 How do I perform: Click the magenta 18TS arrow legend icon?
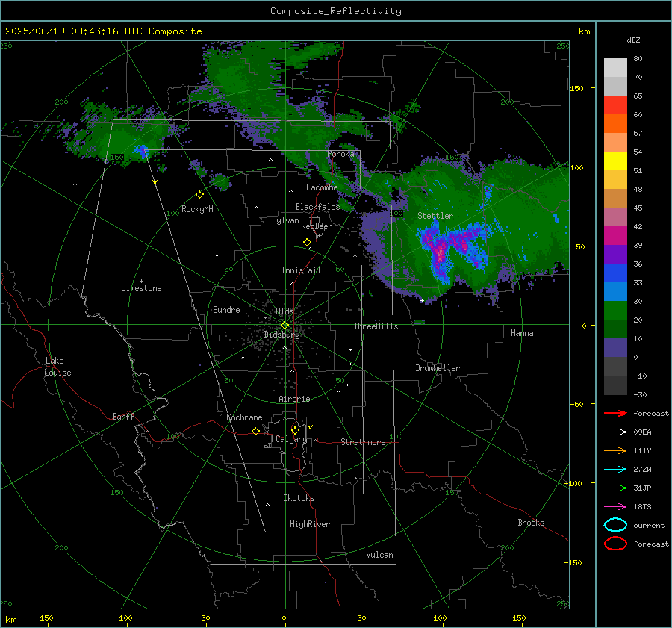click(x=615, y=507)
